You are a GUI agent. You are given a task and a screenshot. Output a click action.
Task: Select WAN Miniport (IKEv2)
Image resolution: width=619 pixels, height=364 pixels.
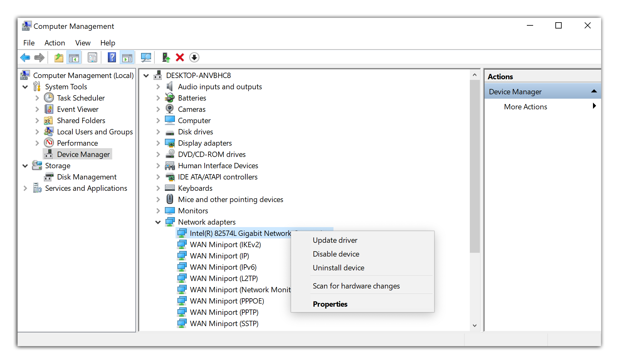225,245
